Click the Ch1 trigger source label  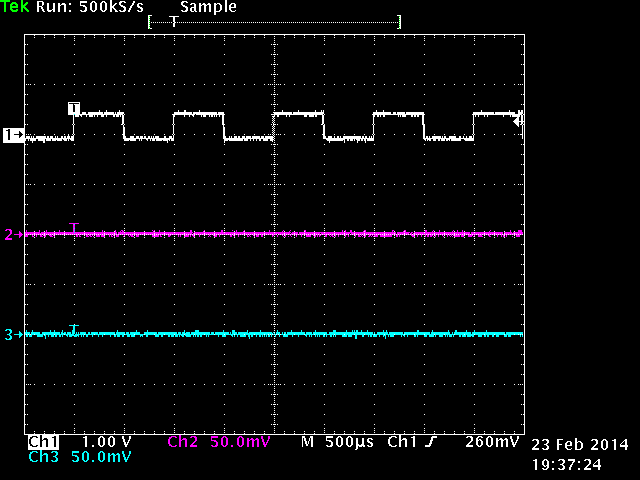[x=402, y=442]
